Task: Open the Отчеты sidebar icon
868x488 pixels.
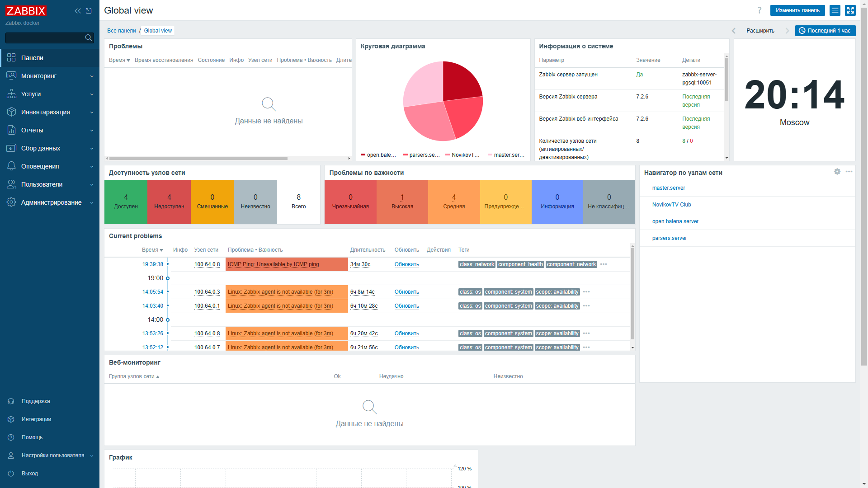Action: point(11,130)
